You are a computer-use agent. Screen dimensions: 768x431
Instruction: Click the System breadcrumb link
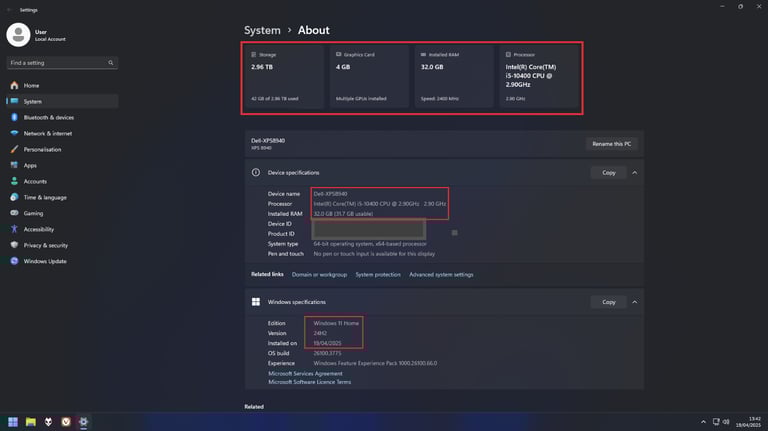coord(262,30)
